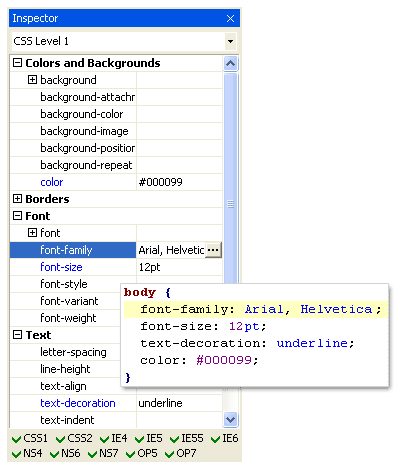The width and height of the screenshot is (400, 471).
Task: Click the CSS1 compatibility indicator
Action: point(30,439)
